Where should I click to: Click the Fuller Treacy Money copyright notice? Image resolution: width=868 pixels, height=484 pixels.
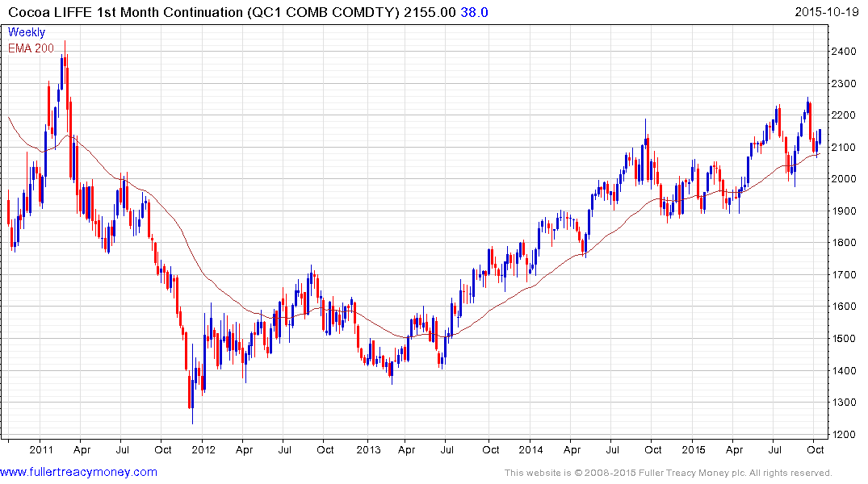(x=668, y=473)
